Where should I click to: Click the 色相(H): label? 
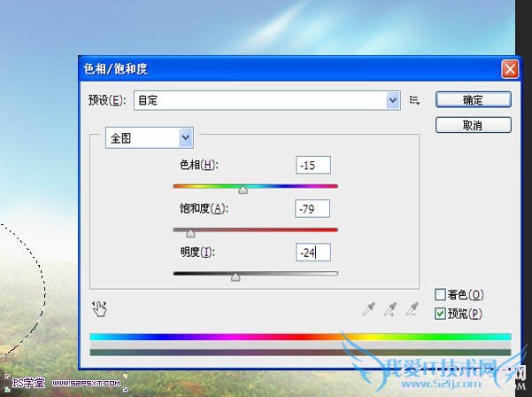[199, 165]
